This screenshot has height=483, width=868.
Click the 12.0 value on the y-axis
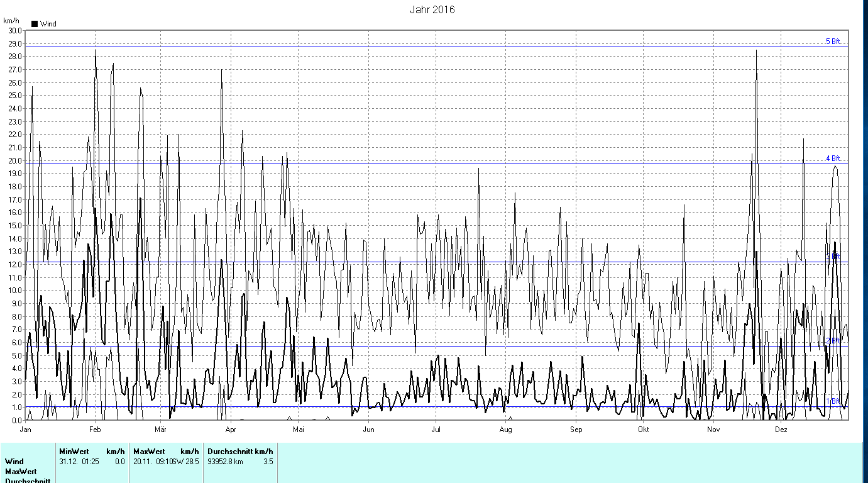[14, 264]
